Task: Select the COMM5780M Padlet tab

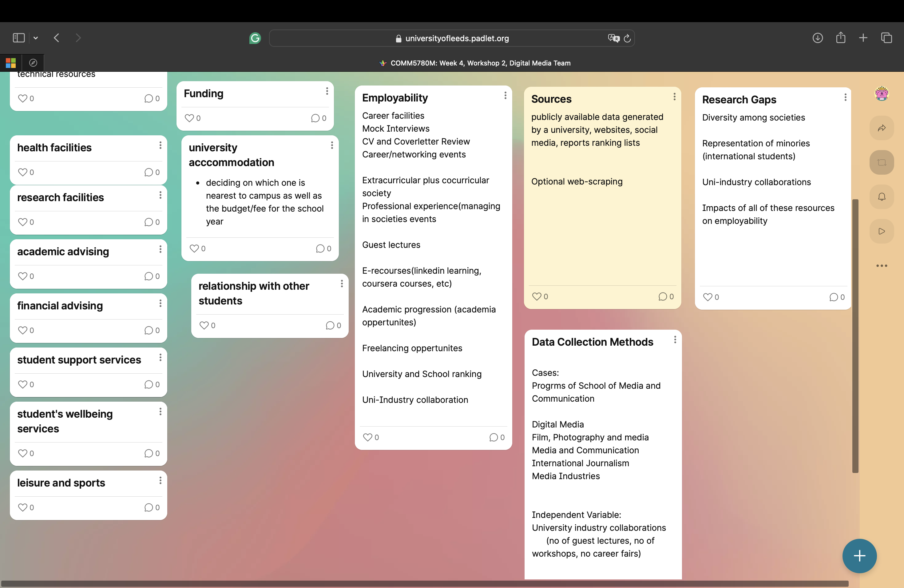Action: point(475,63)
